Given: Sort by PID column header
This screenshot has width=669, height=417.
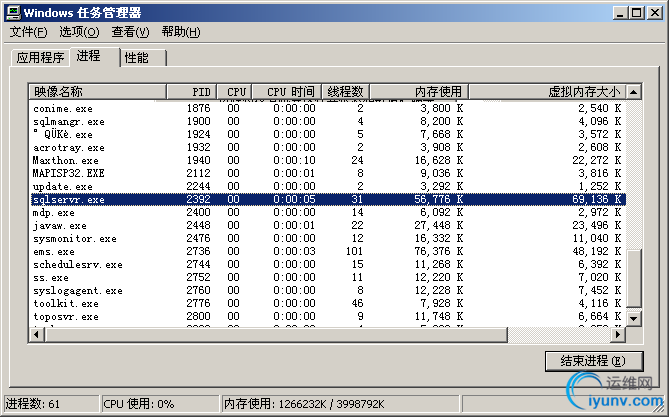Looking at the screenshot, I should 192,92.
